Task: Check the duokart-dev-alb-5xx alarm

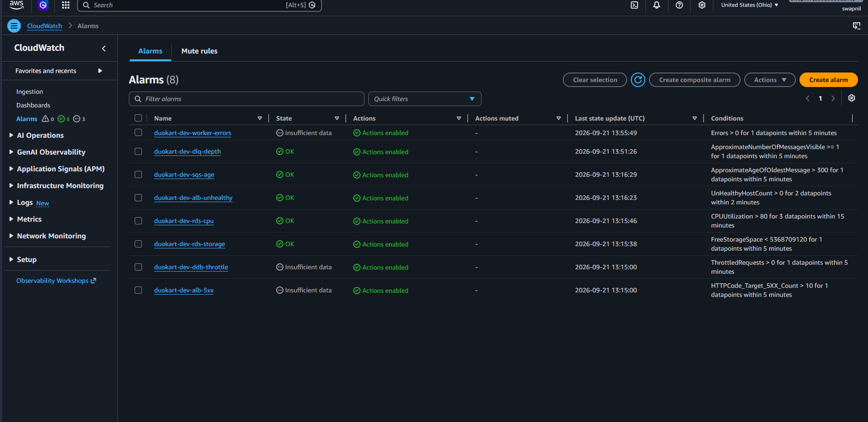Action: click(x=138, y=290)
